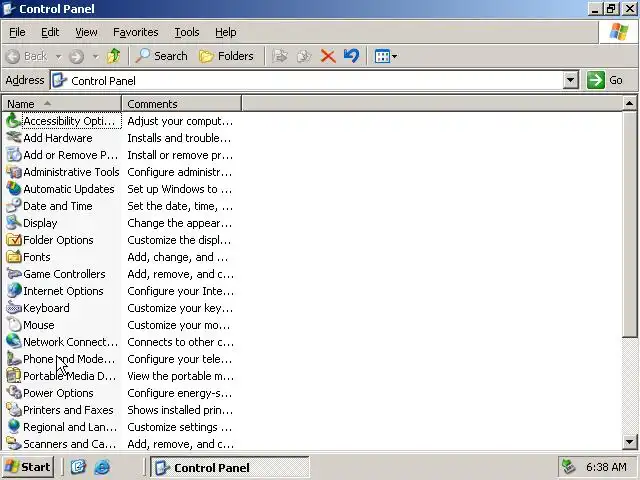Screen dimensions: 640x480
Task: Open the Accessibility Options icon
Action: coord(14,121)
